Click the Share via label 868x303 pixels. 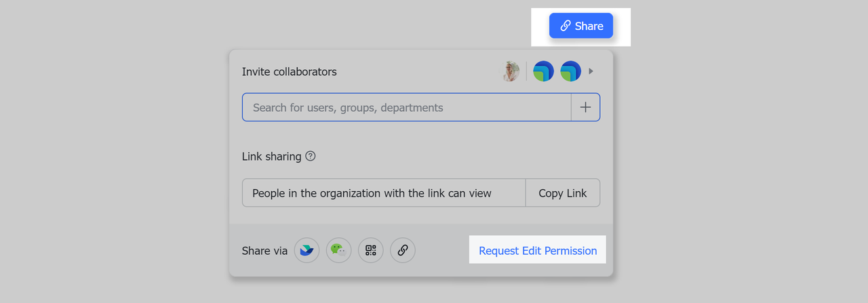click(264, 251)
